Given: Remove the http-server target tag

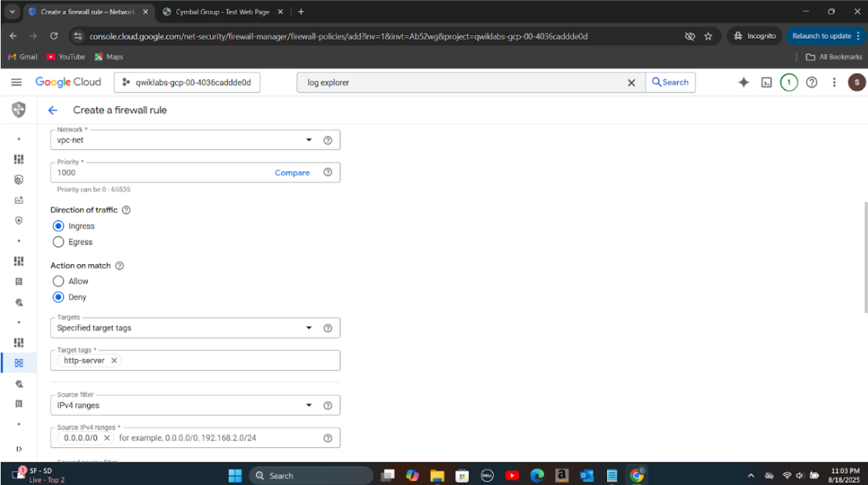Looking at the screenshot, I should [x=114, y=360].
